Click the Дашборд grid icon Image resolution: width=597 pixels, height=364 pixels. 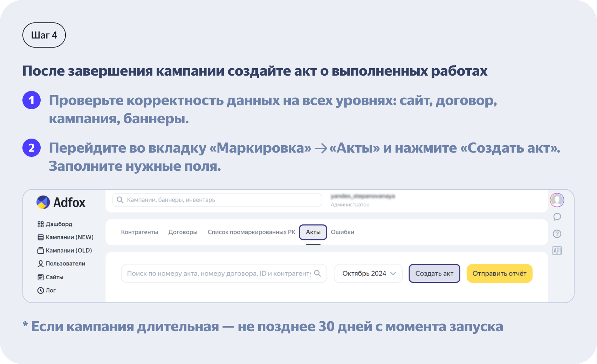point(41,224)
